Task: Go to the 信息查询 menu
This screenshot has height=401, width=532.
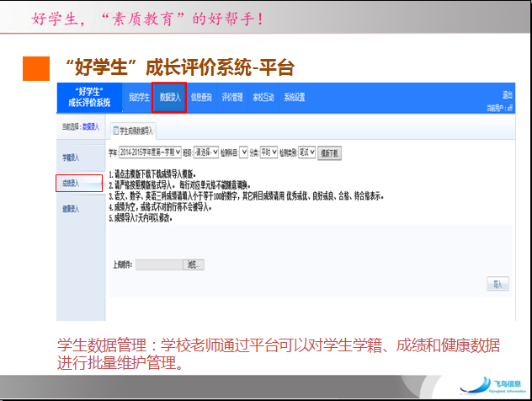Action: 203,97
